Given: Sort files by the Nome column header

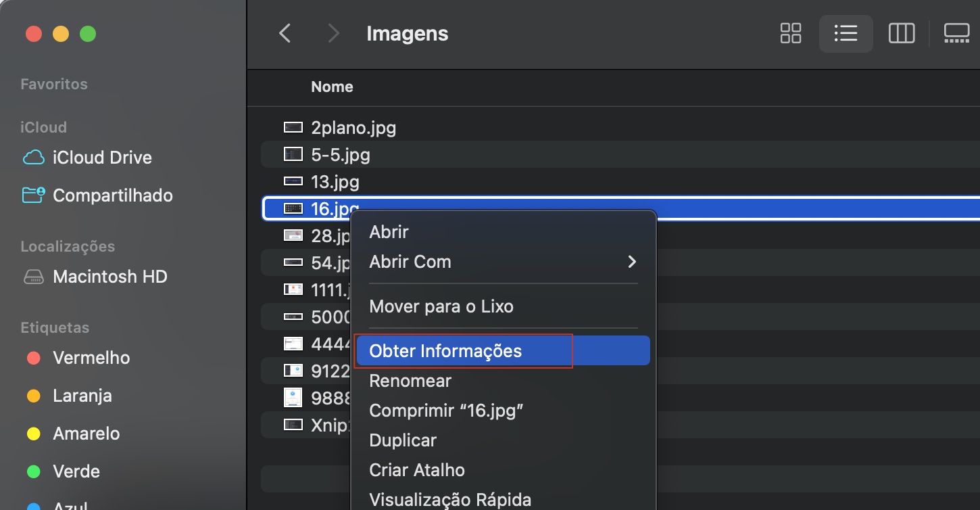Looking at the screenshot, I should (x=332, y=87).
